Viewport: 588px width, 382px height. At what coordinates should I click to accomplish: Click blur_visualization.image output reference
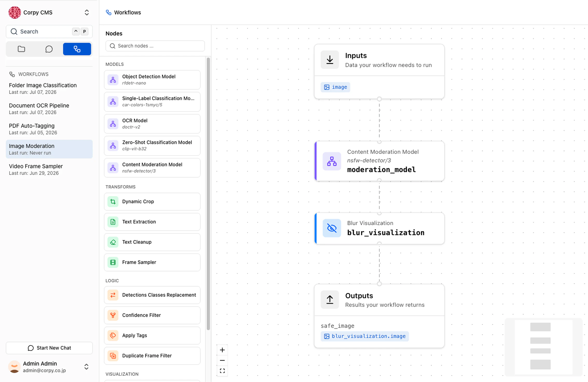coord(364,336)
